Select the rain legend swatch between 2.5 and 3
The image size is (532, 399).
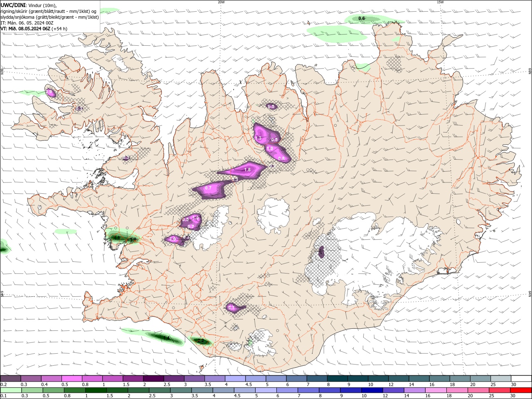[x=160, y=390]
